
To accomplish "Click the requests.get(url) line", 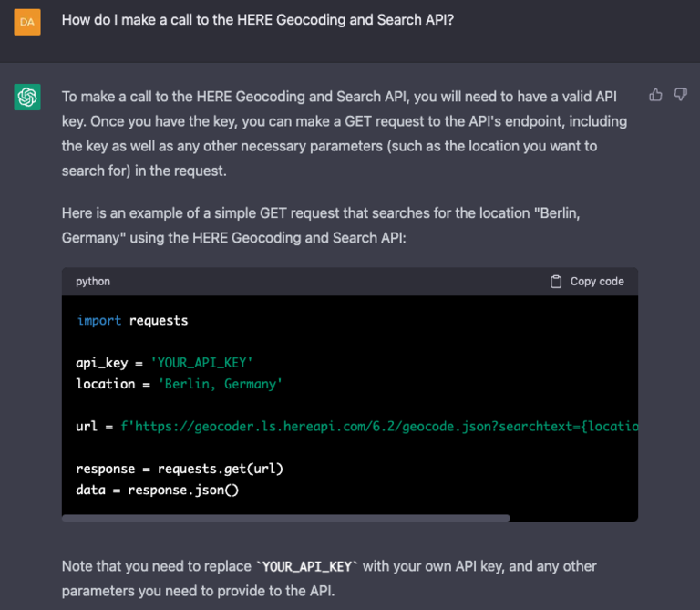I will [x=180, y=469].
